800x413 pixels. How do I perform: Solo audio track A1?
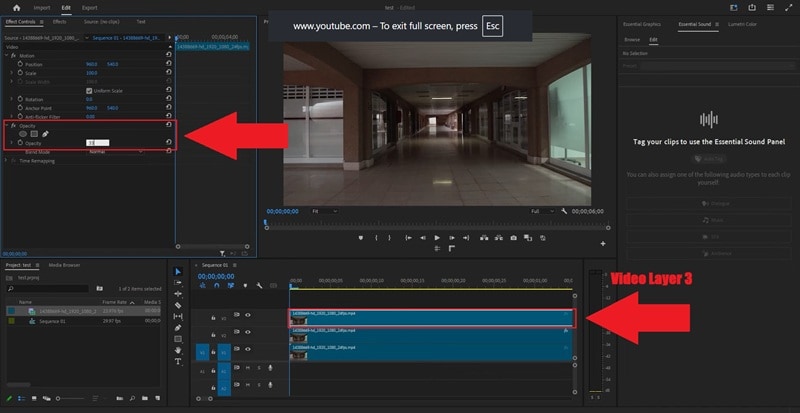[x=259, y=368]
